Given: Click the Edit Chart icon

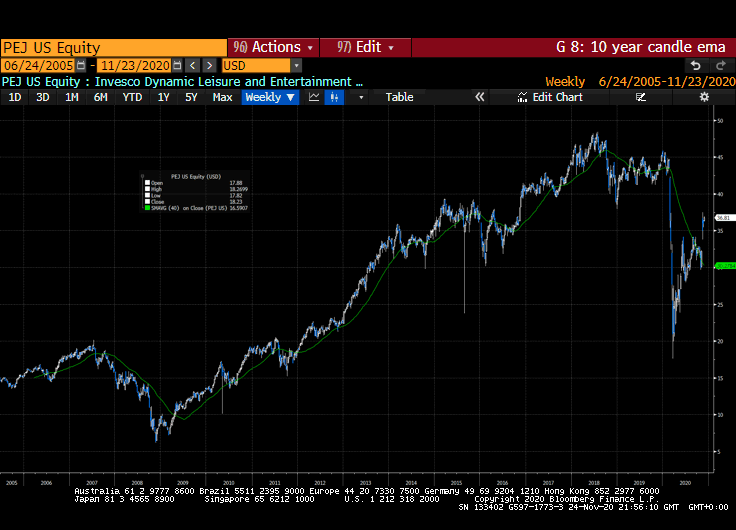Looking at the screenshot, I should (551, 97).
